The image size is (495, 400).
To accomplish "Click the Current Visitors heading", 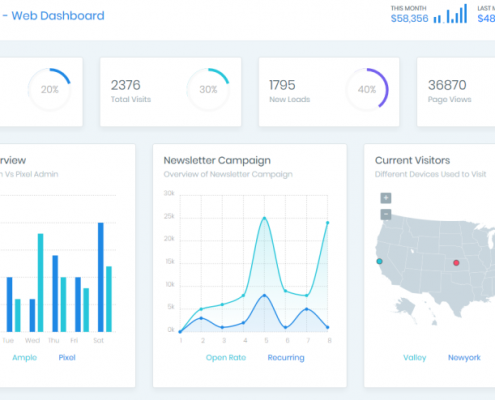I will point(412,160).
